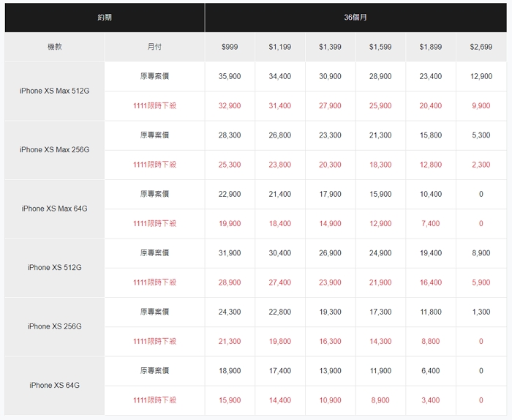The image size is (512, 420).
Task: Click 1111限時下殺 label for iPhone XS Max 64G
Action: pos(154,224)
